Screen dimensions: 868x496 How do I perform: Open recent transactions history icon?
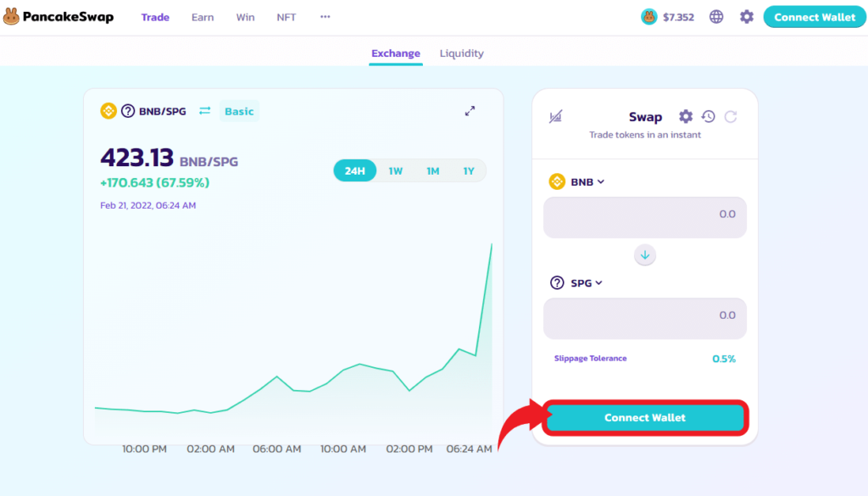708,116
